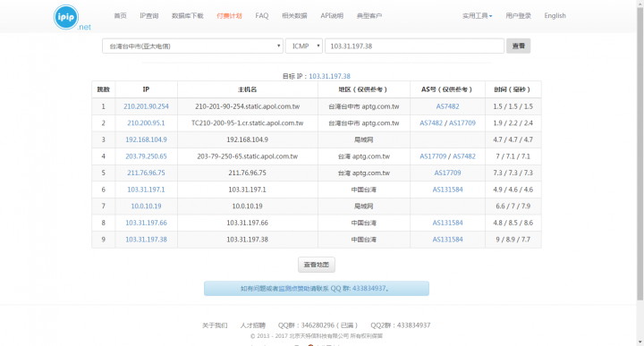Click the 查看 submit button
The width and height of the screenshot is (644, 346).
(518, 46)
